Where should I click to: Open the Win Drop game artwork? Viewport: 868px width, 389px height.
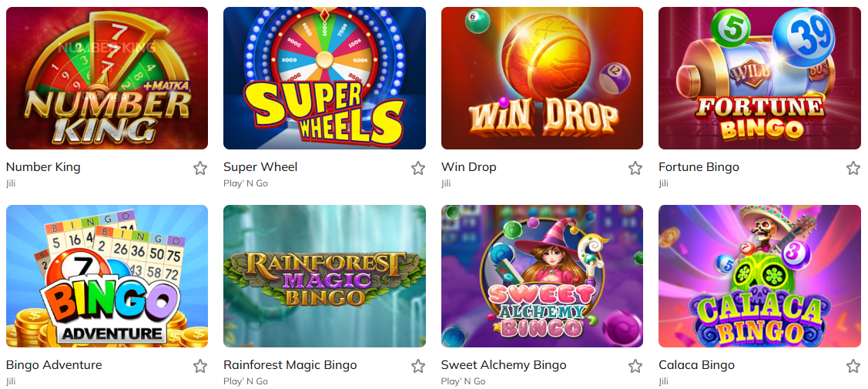click(541, 78)
